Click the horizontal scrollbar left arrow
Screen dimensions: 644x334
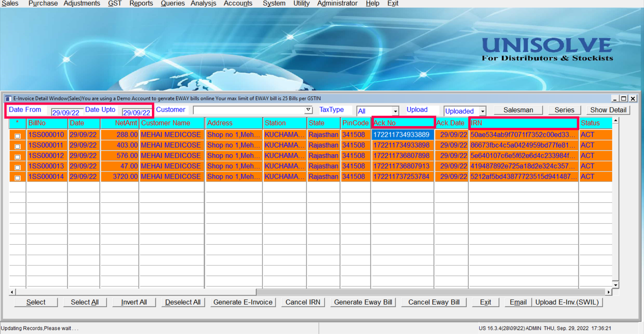tap(12, 292)
